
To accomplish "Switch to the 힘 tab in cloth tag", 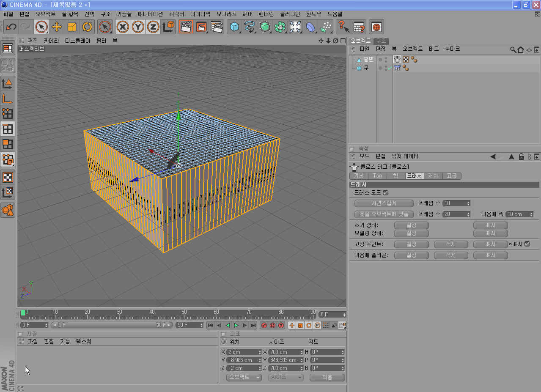I will pyautogui.click(x=395, y=176).
